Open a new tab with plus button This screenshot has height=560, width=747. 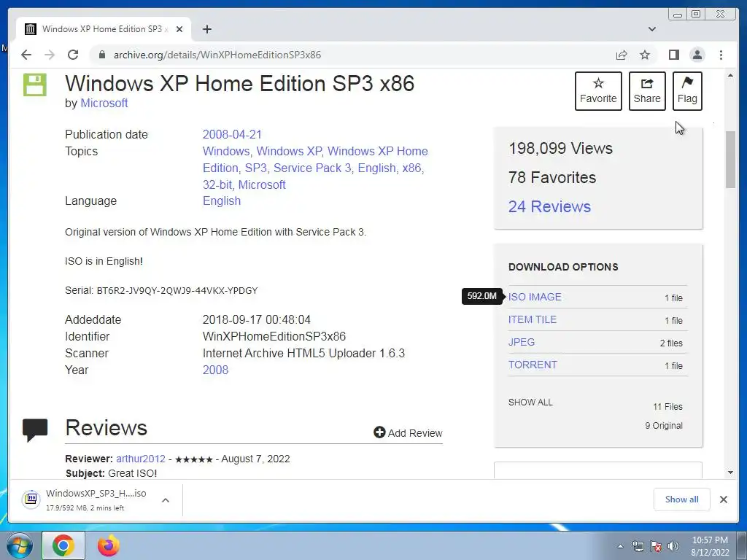[206, 29]
